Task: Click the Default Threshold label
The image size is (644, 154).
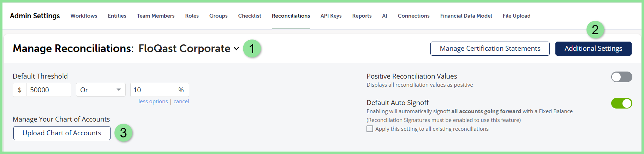Action: tap(40, 76)
